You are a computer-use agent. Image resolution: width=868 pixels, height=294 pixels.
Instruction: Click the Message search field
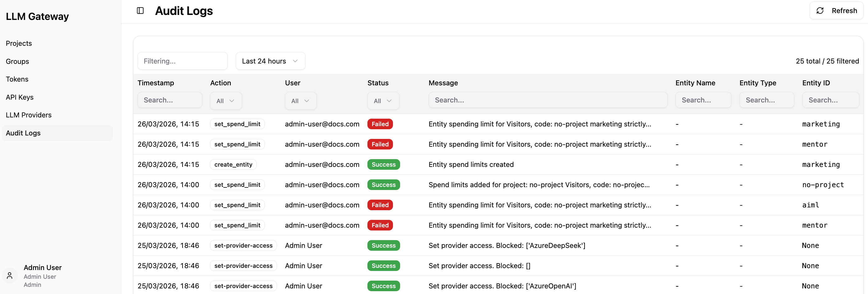[x=548, y=100]
